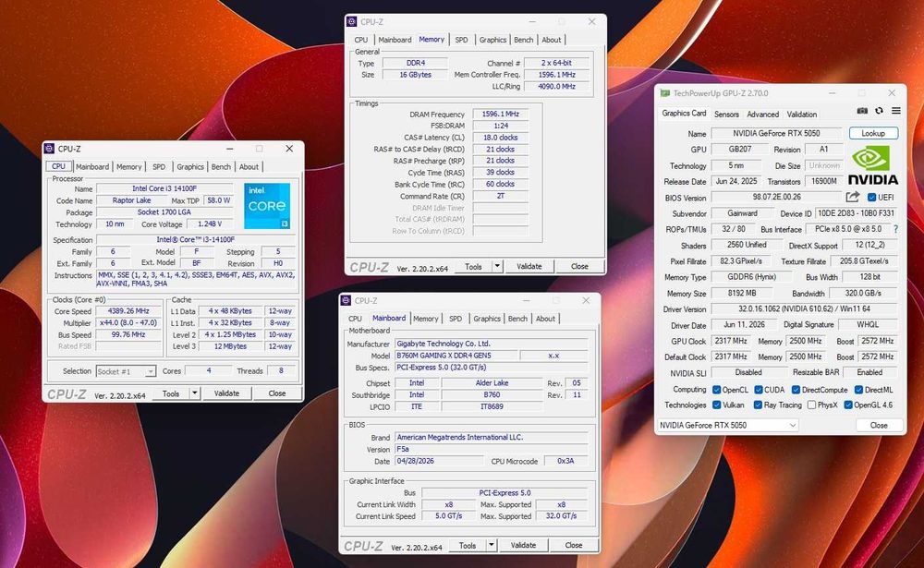This screenshot has width=924, height=568.
Task: Open the SPD tab in Memory window
Action: click(x=461, y=40)
